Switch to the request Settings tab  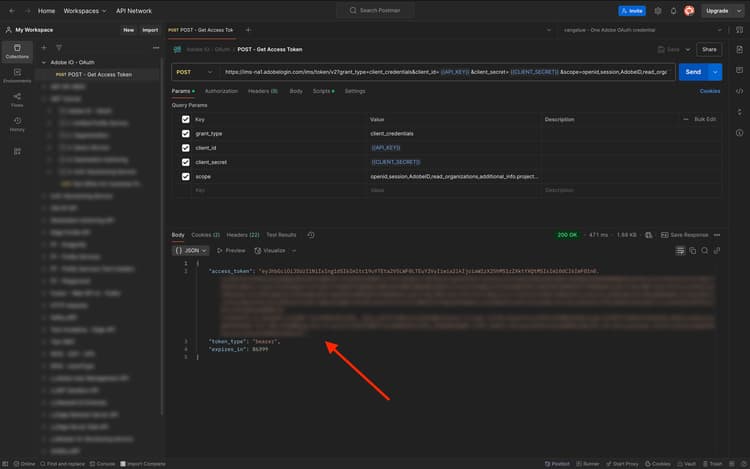[x=355, y=91]
